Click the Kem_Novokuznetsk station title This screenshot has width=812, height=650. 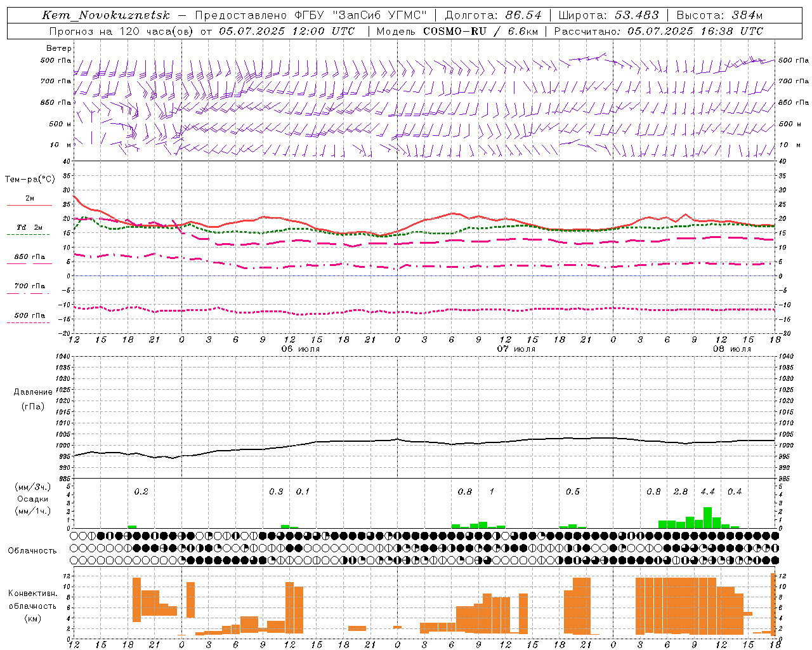pyautogui.click(x=106, y=15)
